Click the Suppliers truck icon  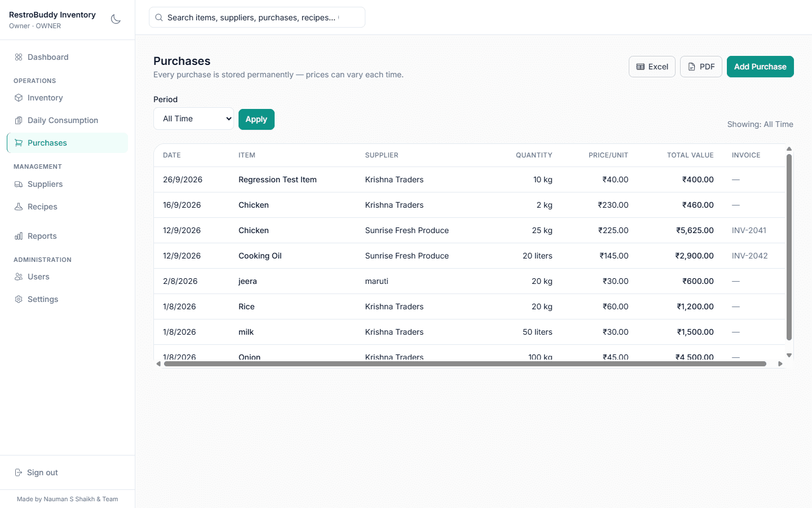click(19, 184)
